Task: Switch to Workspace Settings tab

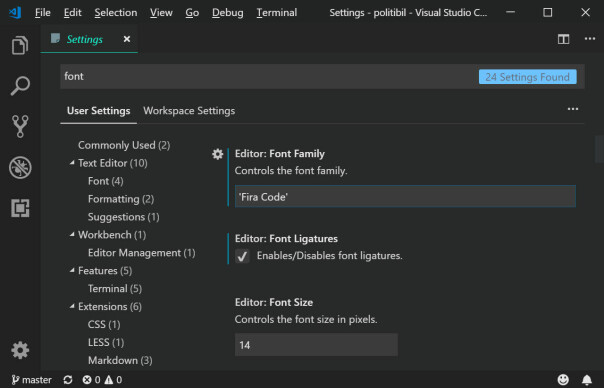Action: (189, 111)
